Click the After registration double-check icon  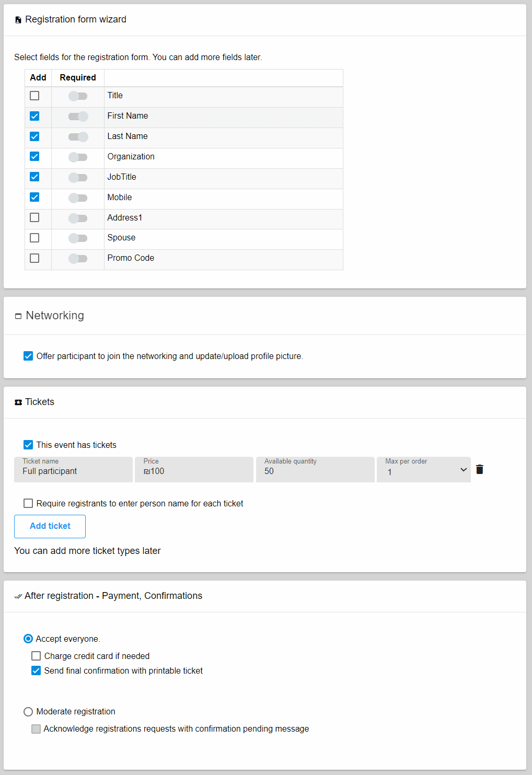pyautogui.click(x=18, y=596)
